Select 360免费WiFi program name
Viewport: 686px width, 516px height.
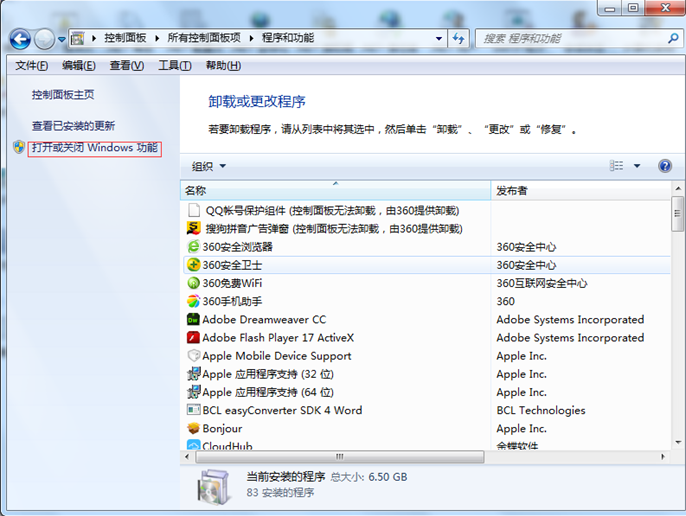(232, 284)
